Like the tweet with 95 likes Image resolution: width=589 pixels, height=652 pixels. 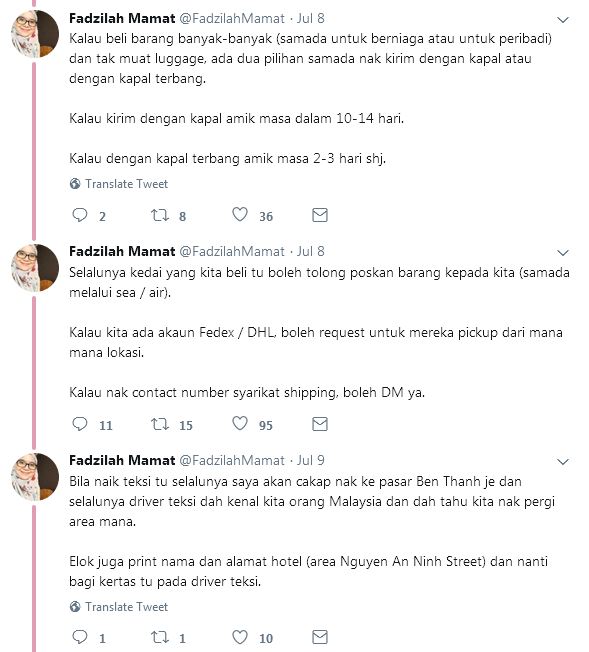(x=240, y=423)
